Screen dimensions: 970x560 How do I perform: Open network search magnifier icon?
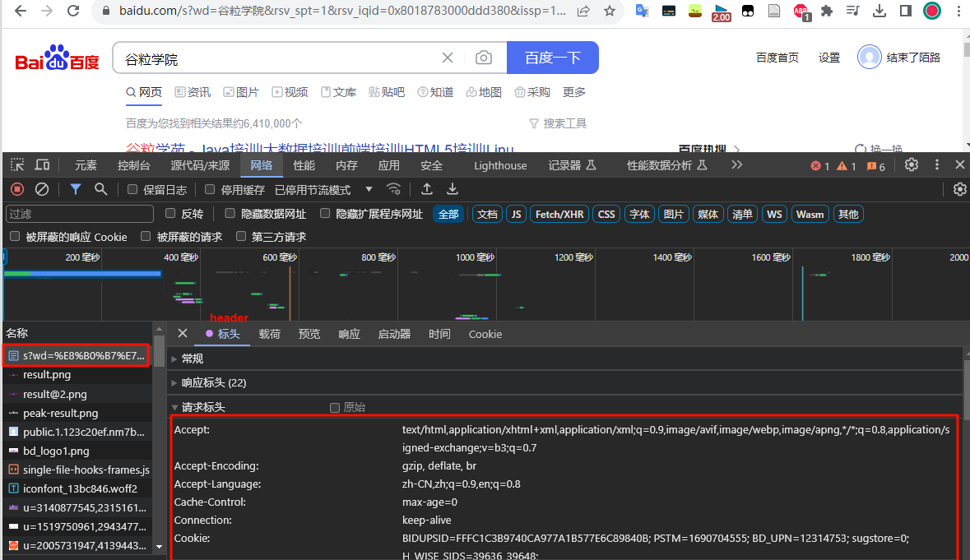pyautogui.click(x=101, y=189)
